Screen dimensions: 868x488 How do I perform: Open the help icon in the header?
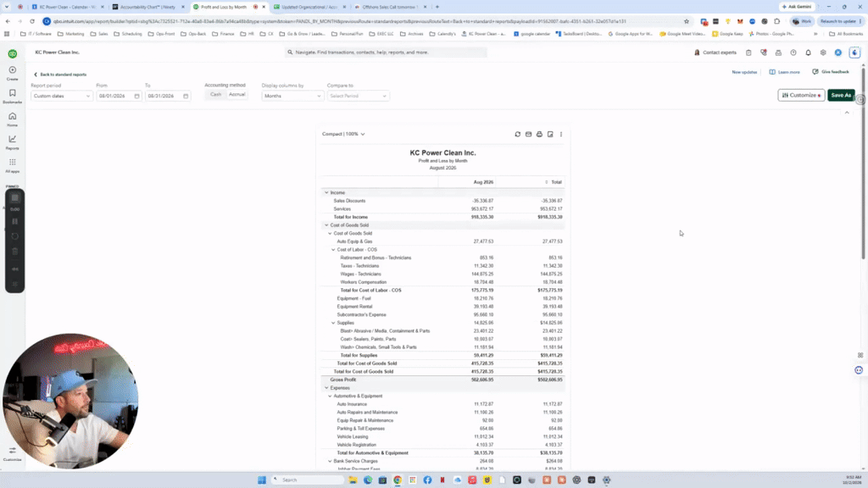(x=793, y=53)
